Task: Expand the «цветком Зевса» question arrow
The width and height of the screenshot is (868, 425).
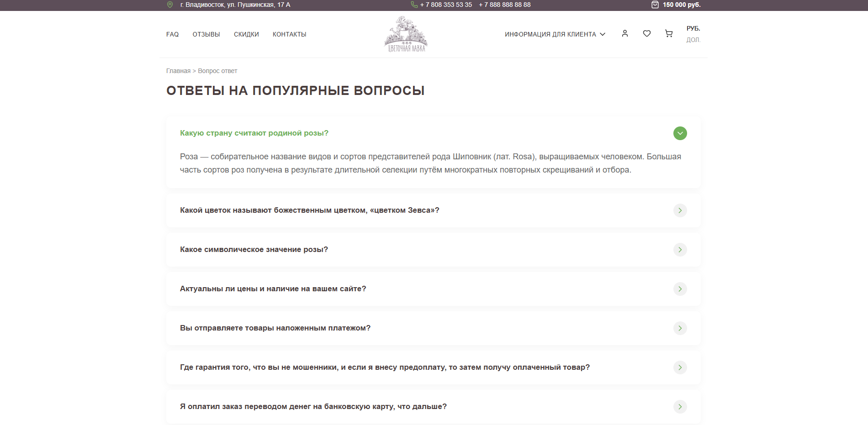Action: [680, 210]
